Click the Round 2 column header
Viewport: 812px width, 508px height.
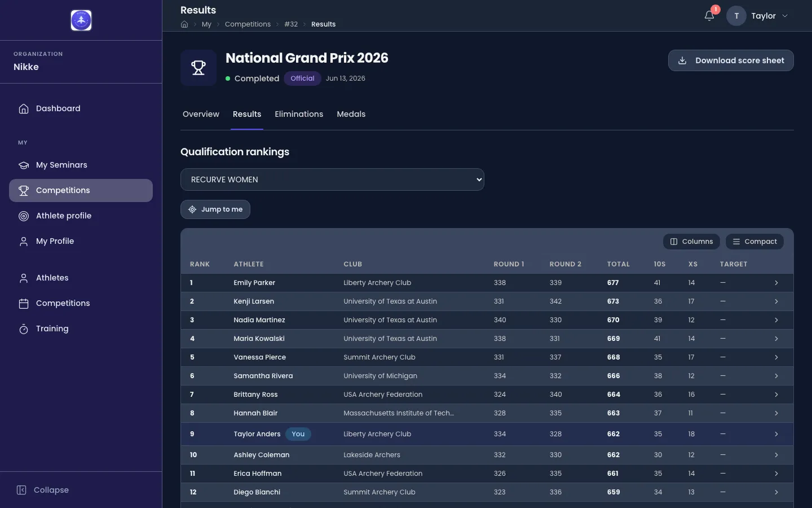coord(566,264)
